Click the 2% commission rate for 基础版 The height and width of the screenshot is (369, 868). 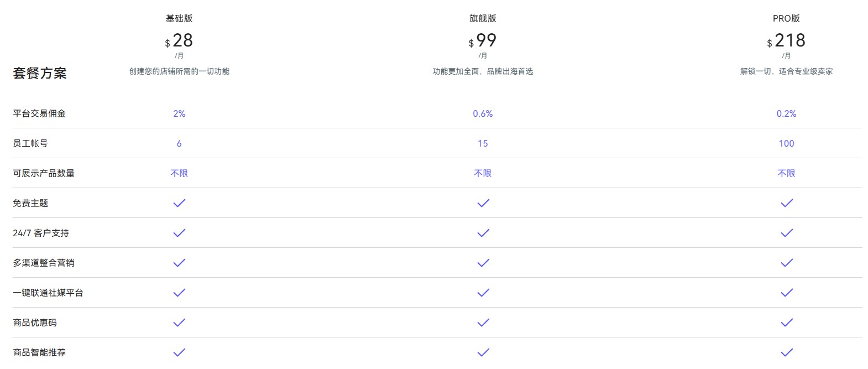[x=179, y=113]
